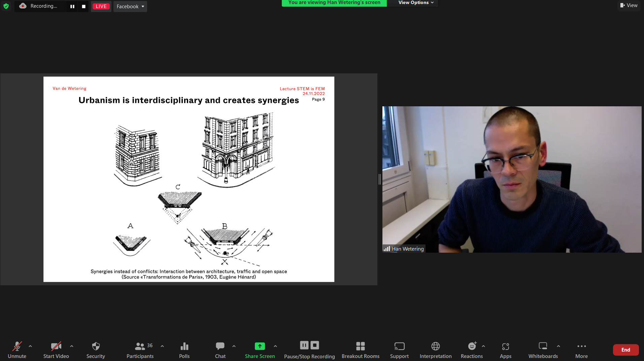Click the stop icon above Pause/Stop Recording

[315, 345]
